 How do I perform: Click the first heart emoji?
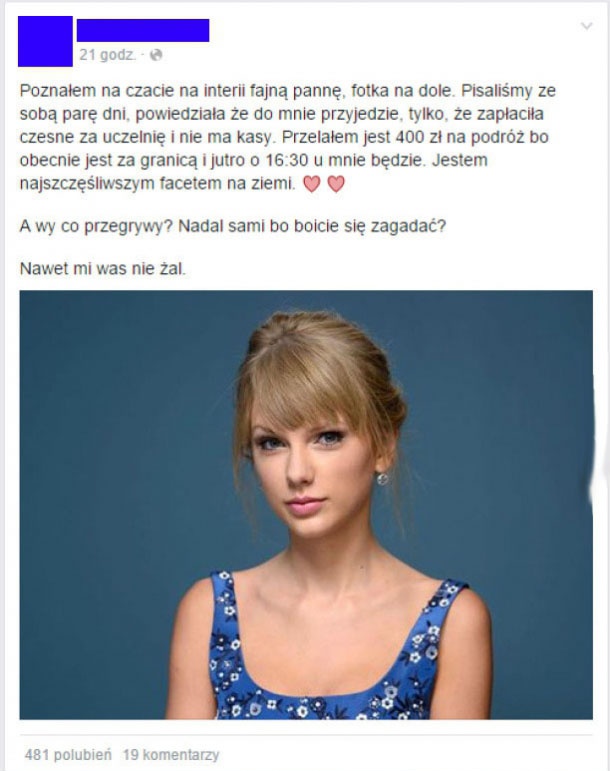(312, 184)
